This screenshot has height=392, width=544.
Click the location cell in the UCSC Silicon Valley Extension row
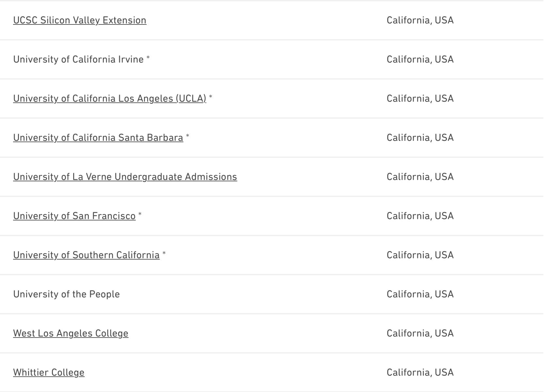point(420,20)
